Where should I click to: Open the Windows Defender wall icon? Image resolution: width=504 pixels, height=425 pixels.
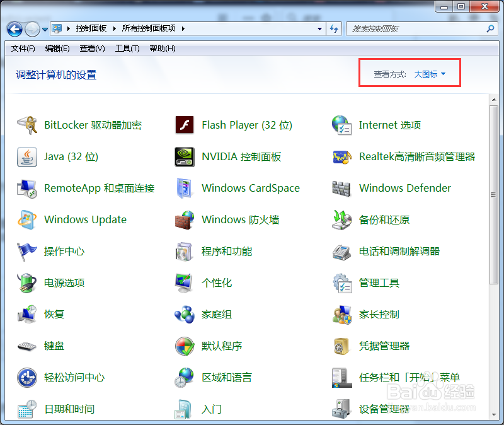tap(341, 188)
